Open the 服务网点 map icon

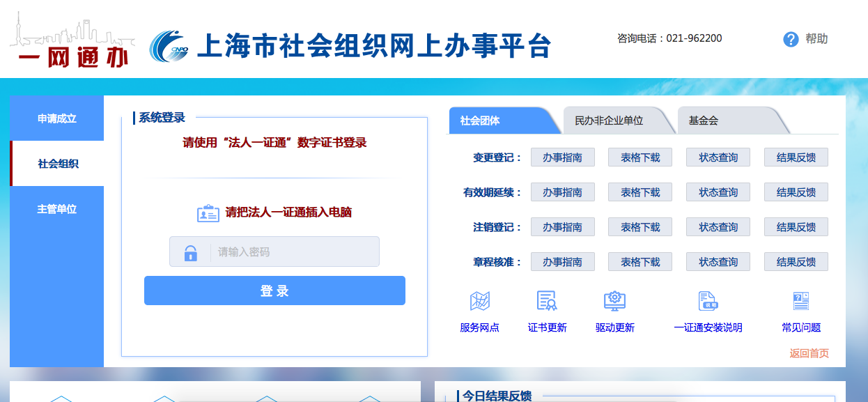[479, 301]
